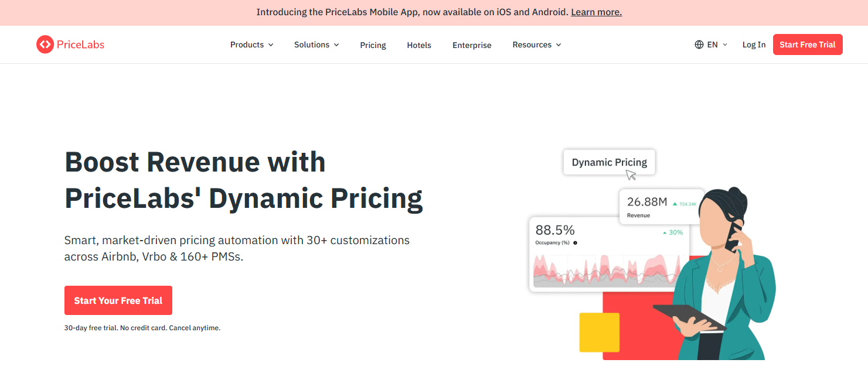Click the green arrow next to 30%
868x380 pixels.
[x=665, y=232]
